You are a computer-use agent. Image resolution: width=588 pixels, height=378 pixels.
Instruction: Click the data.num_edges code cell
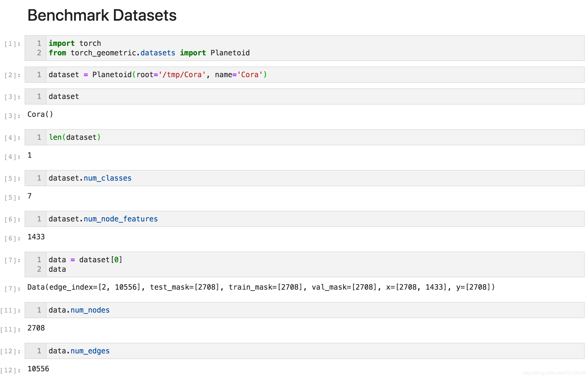click(304, 351)
